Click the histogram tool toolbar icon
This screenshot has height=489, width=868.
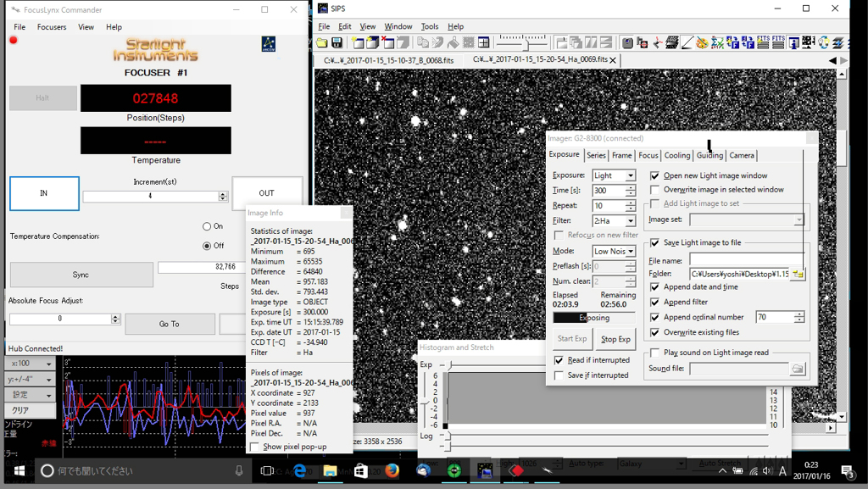click(x=808, y=42)
